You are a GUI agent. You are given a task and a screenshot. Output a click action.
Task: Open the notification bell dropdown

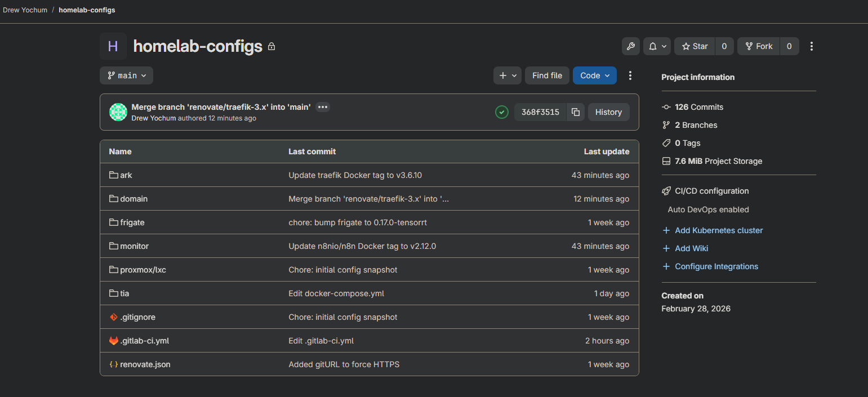[657, 46]
